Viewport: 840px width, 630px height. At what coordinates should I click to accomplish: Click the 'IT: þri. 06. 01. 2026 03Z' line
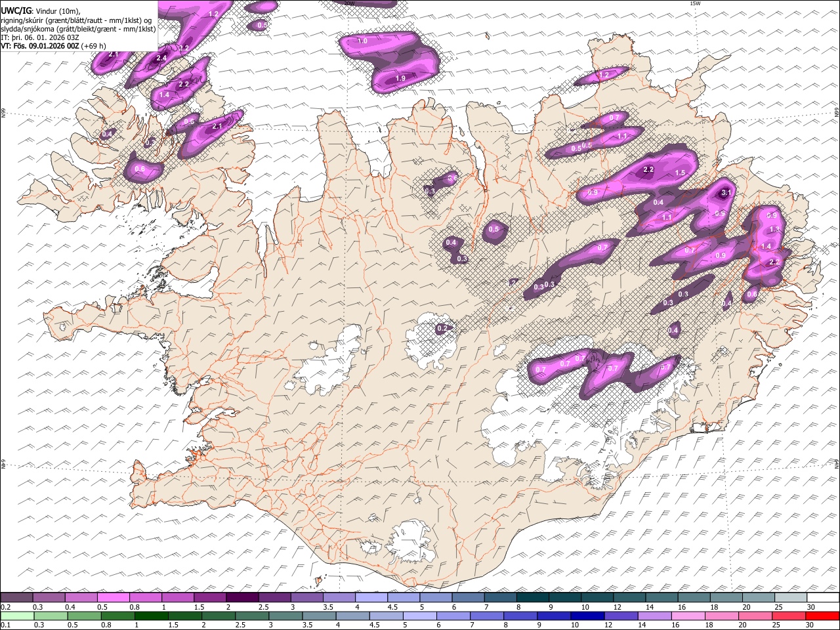coord(40,37)
